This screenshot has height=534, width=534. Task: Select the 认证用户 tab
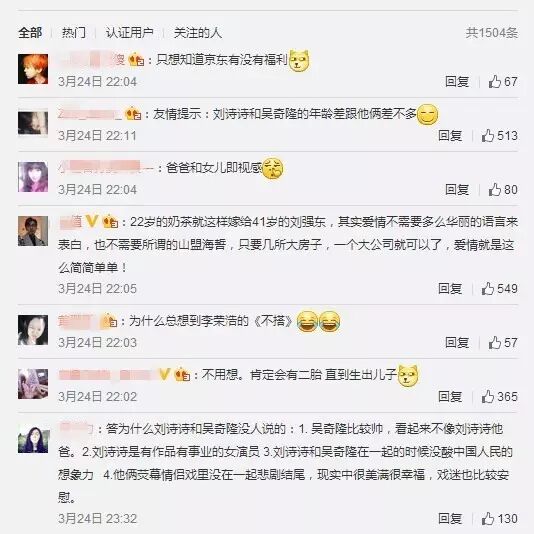[129, 33]
